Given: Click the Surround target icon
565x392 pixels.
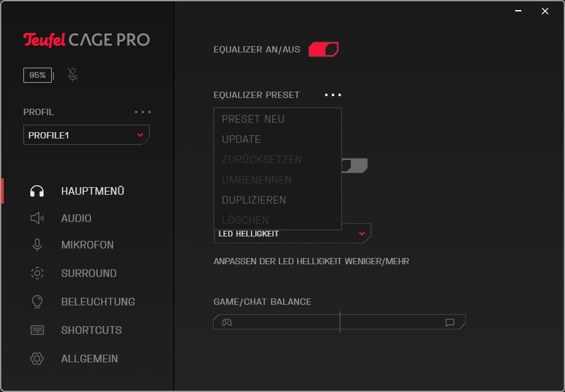Looking at the screenshot, I should click(x=37, y=273).
